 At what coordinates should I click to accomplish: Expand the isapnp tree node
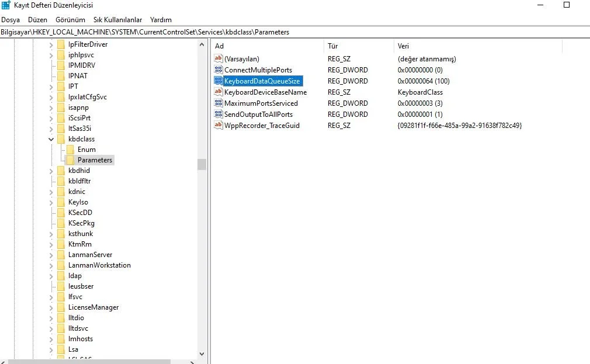click(x=51, y=108)
